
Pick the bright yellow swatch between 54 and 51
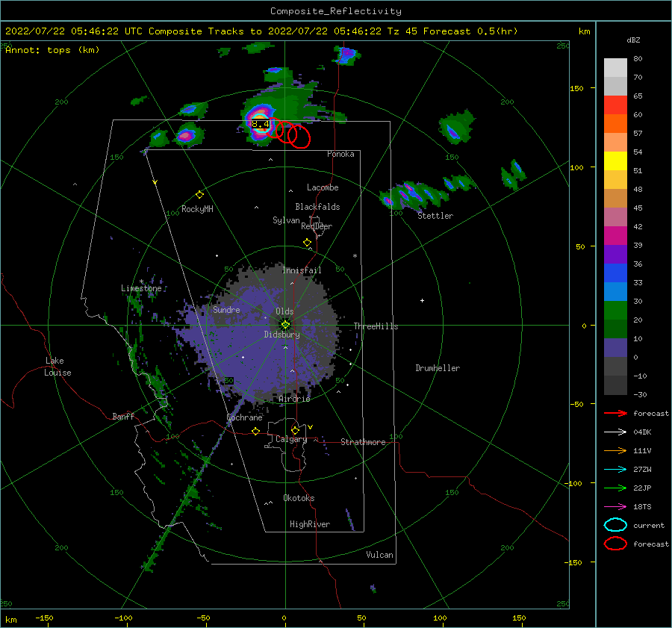coord(615,161)
